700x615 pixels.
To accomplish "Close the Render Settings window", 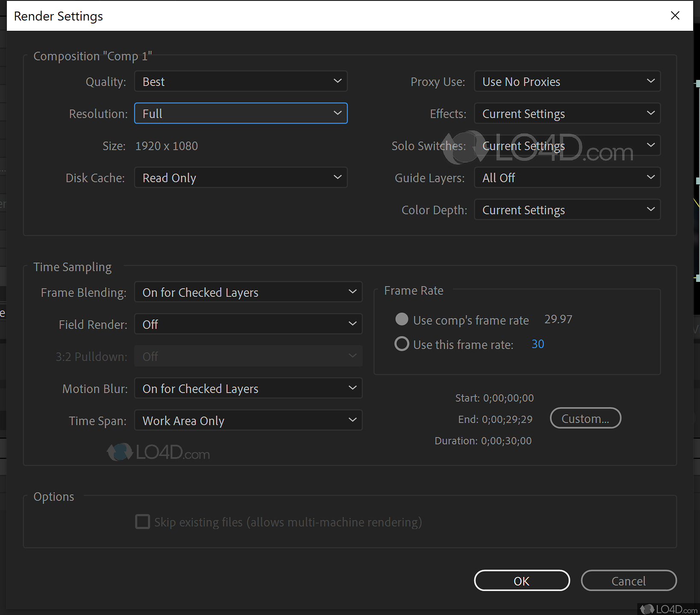I will click(x=675, y=15).
